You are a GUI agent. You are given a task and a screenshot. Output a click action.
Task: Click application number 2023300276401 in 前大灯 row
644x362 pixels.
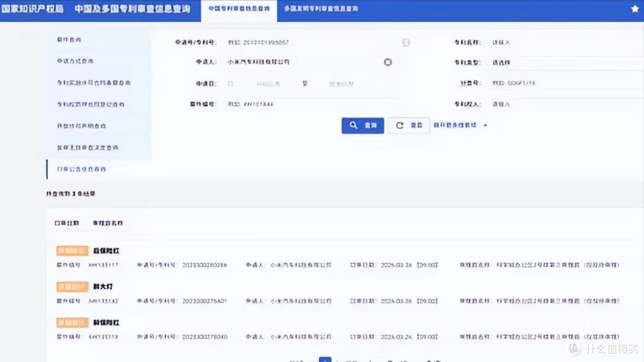pyautogui.click(x=205, y=301)
